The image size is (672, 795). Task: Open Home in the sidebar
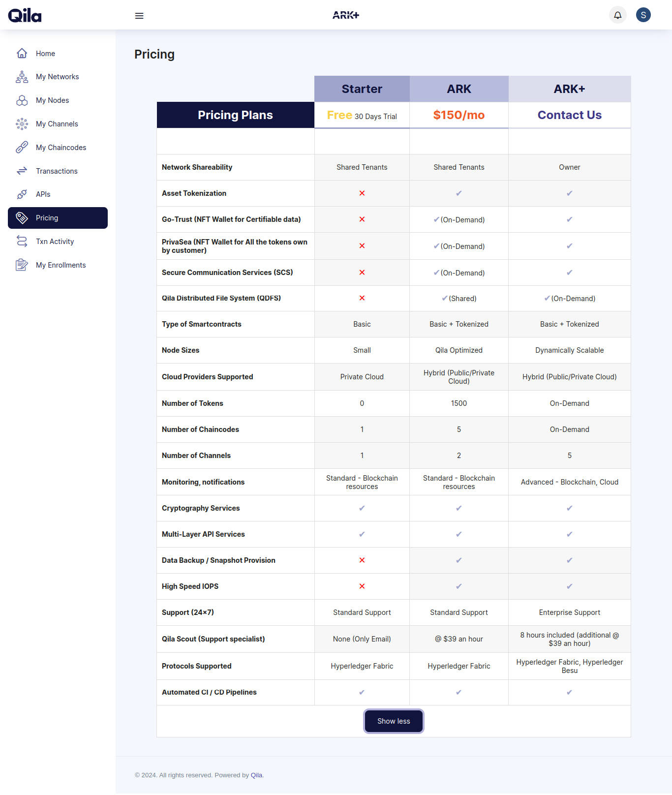[x=58, y=53]
